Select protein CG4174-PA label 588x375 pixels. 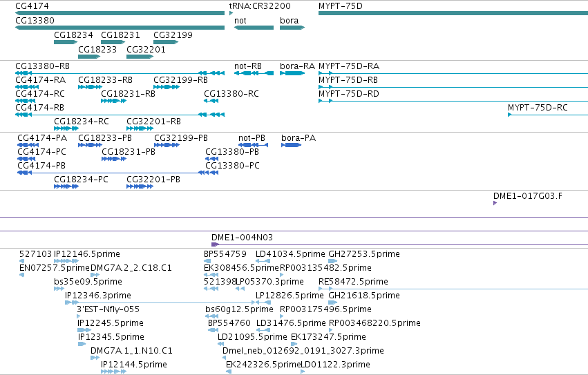pyautogui.click(x=42, y=138)
